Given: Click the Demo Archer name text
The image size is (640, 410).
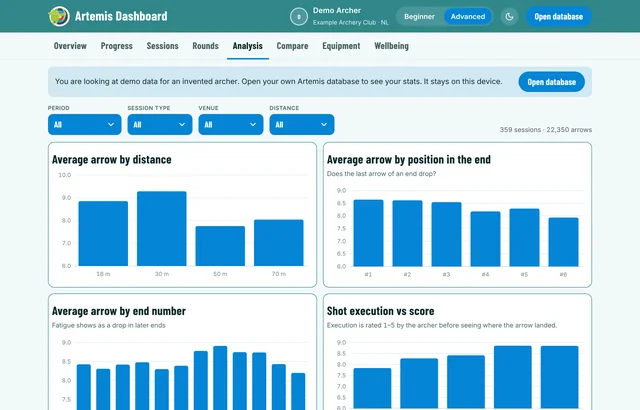Looking at the screenshot, I should (x=337, y=11).
